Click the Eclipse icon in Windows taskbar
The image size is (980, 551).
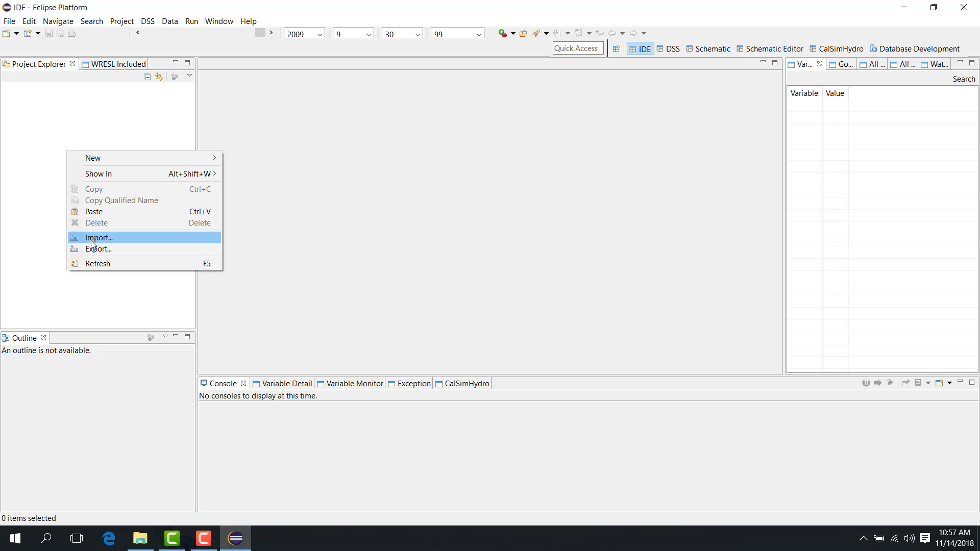235,538
